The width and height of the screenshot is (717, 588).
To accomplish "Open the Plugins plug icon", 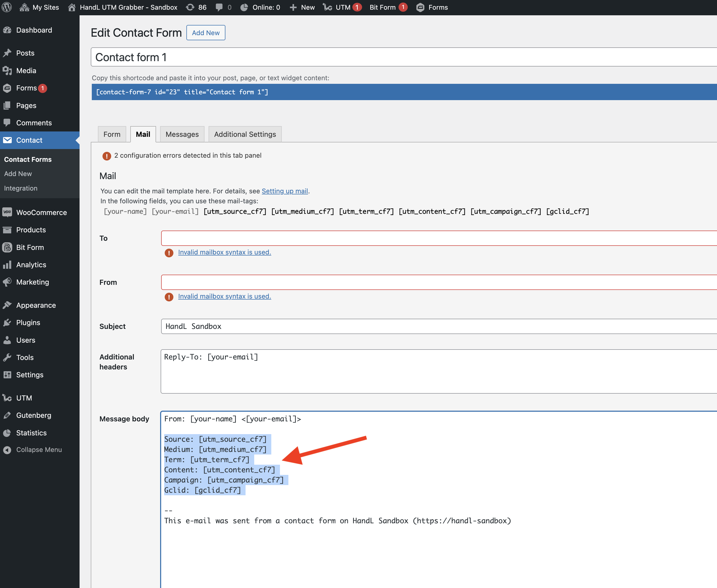I will click(x=7, y=323).
